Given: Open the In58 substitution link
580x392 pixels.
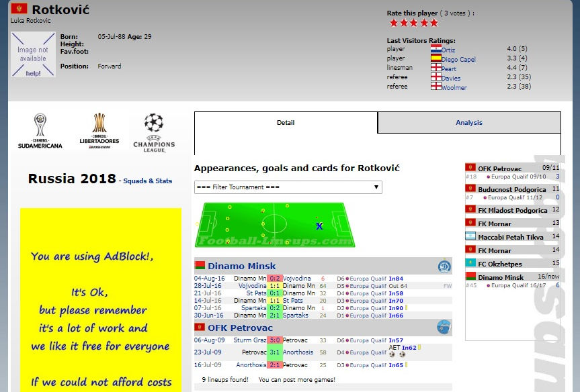Looking at the screenshot, I should click(396, 293).
